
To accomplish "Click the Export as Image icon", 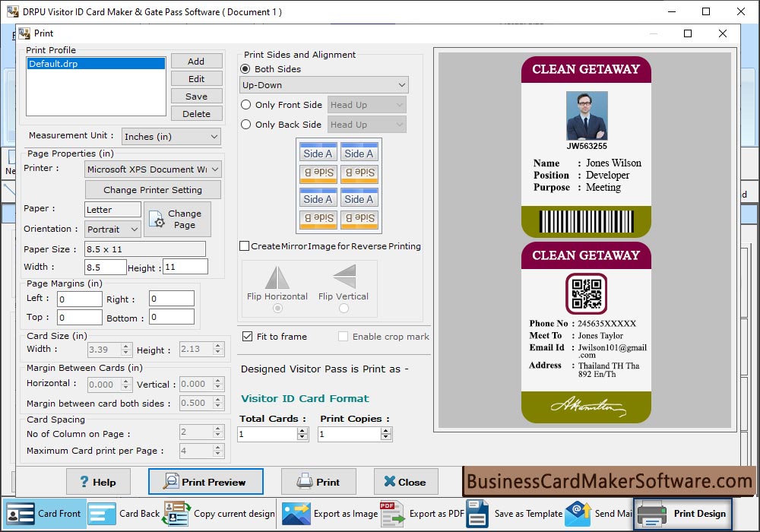I will tap(296, 514).
